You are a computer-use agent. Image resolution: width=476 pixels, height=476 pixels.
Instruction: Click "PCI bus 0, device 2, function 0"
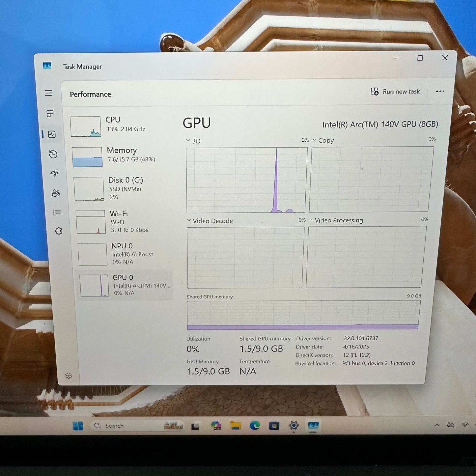coord(378,363)
